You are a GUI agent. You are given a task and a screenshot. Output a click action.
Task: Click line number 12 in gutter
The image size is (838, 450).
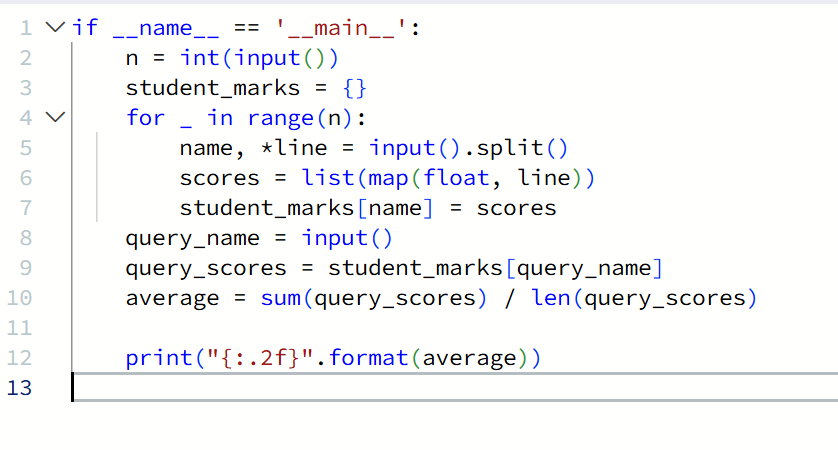(19, 358)
